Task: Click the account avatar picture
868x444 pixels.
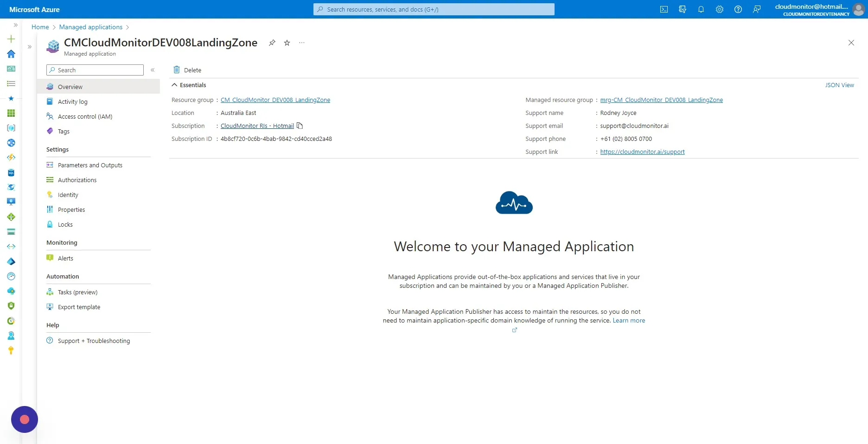Action: [x=858, y=9]
